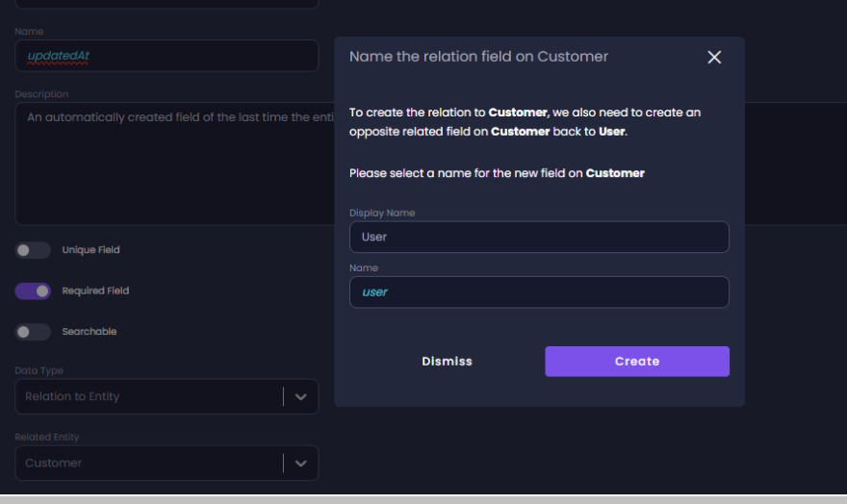Expand the Data Type dropdown arrow
Viewport: 847px width, 504px height.
(300, 396)
